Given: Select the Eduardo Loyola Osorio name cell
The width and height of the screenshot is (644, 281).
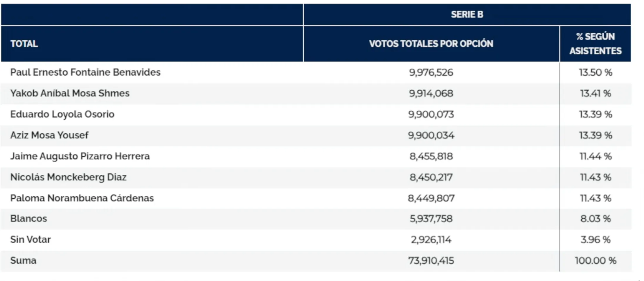Looking at the screenshot, I should pos(62,114).
